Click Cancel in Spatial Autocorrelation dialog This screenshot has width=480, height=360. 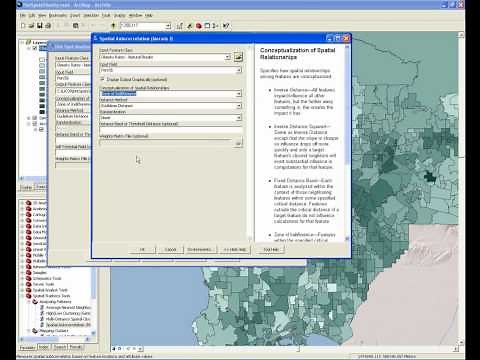170,249
